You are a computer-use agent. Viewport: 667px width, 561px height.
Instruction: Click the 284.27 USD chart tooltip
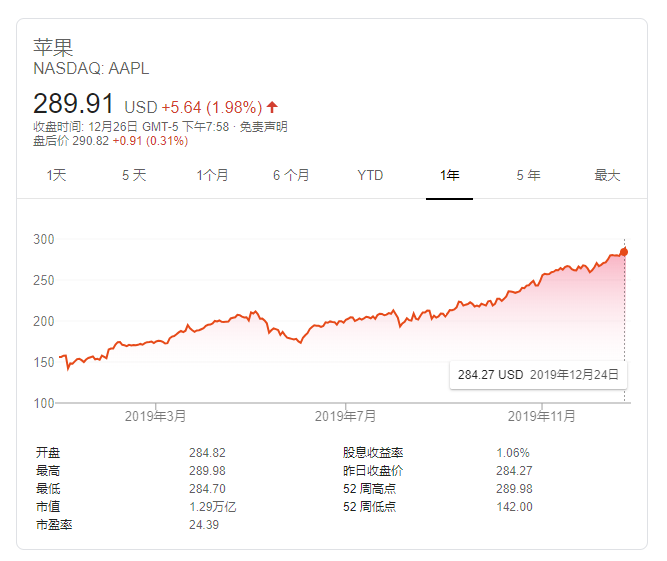[x=538, y=375]
